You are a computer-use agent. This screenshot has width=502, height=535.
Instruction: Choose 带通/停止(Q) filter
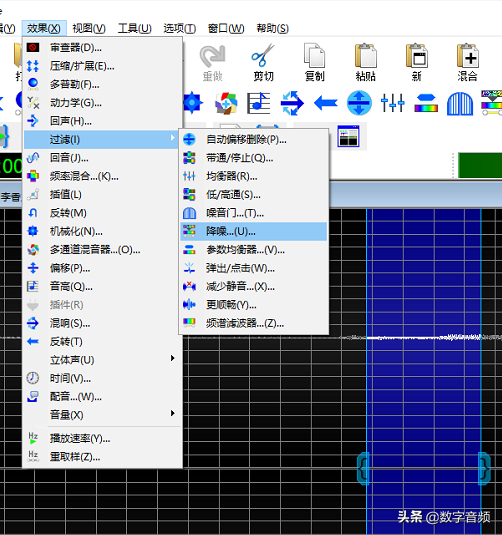pos(253,158)
